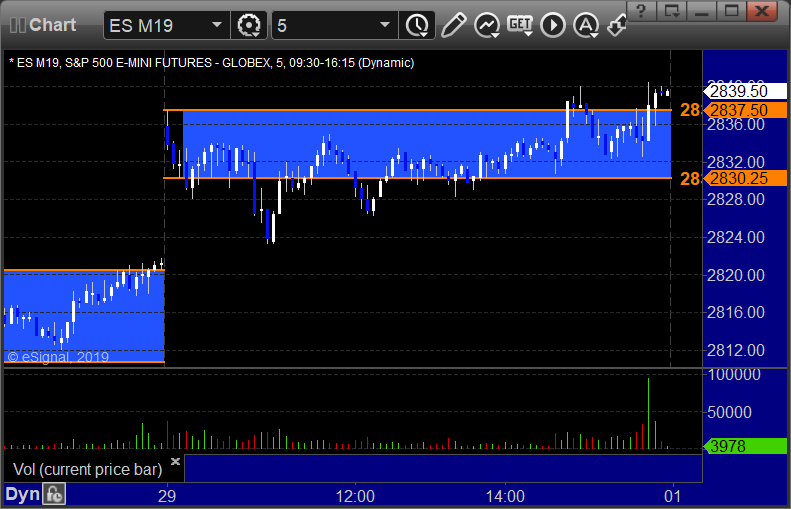The image size is (791, 509).
Task: Maximize the chart window
Action: tap(731, 10)
